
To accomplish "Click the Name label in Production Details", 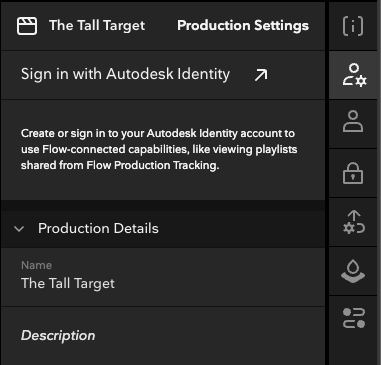I will (x=36, y=265).
